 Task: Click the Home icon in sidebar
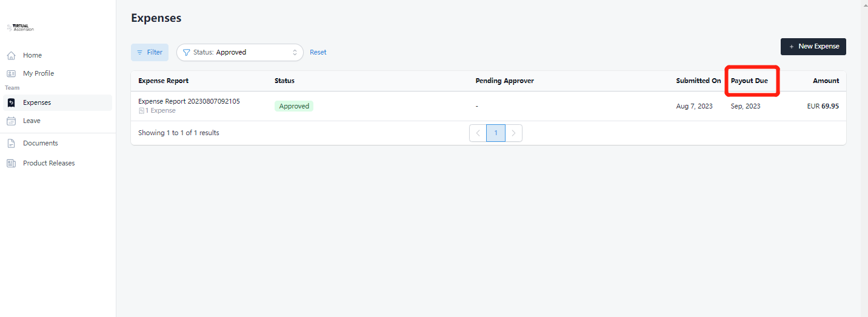[x=11, y=56]
